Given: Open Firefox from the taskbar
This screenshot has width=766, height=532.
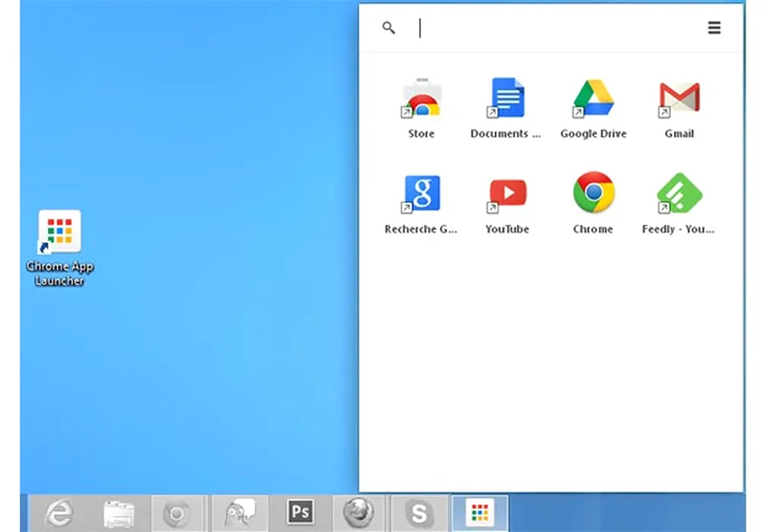Looking at the screenshot, I should (x=358, y=513).
